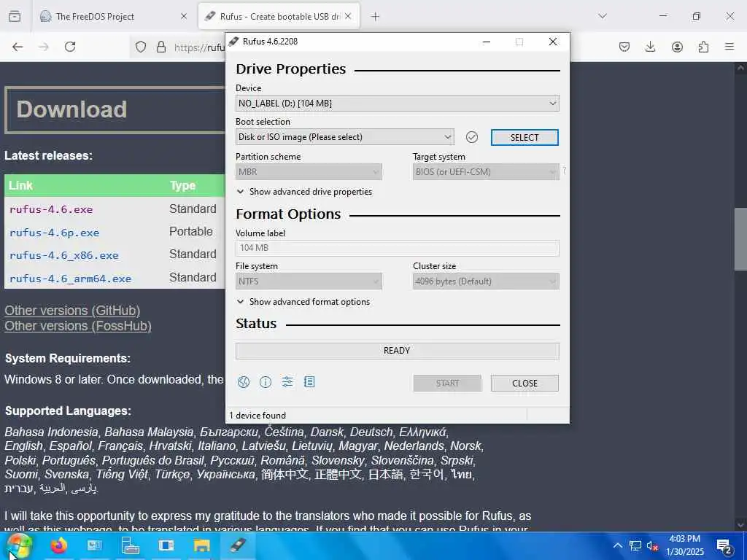
Task: Close The FreeDOS Project tab
Action: click(184, 16)
